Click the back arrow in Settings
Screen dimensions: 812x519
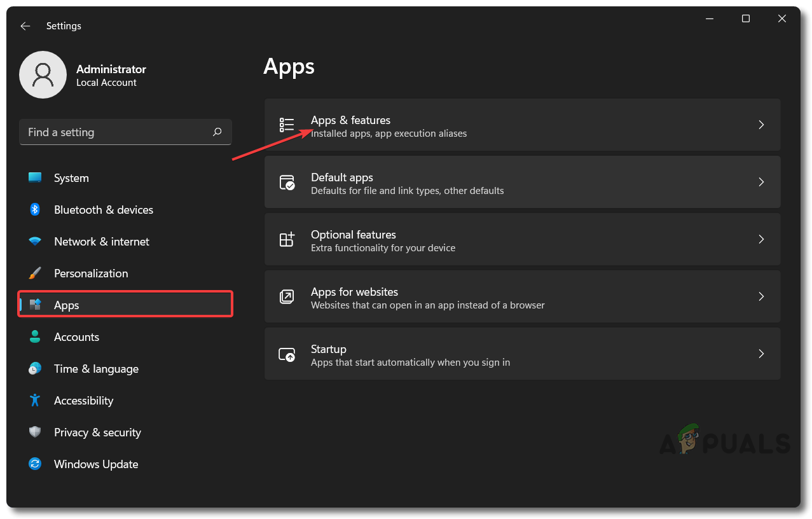25,26
